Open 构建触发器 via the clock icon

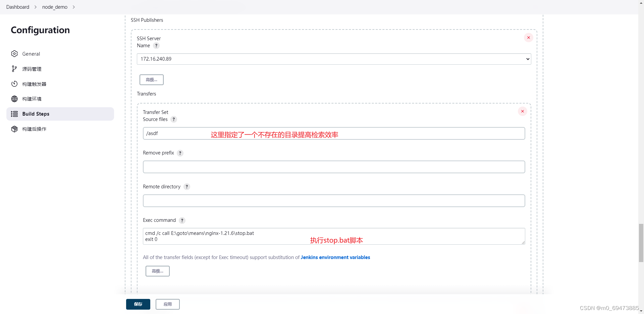coord(14,84)
